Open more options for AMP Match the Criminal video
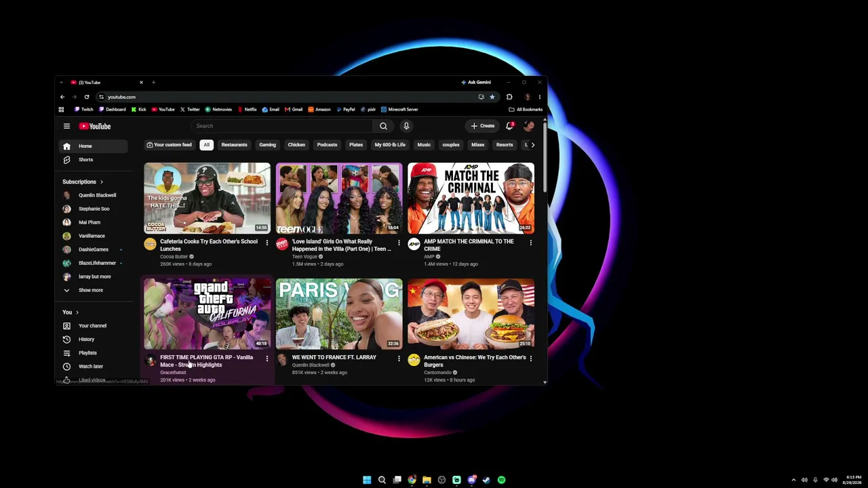This screenshot has height=488, width=868. tap(530, 242)
